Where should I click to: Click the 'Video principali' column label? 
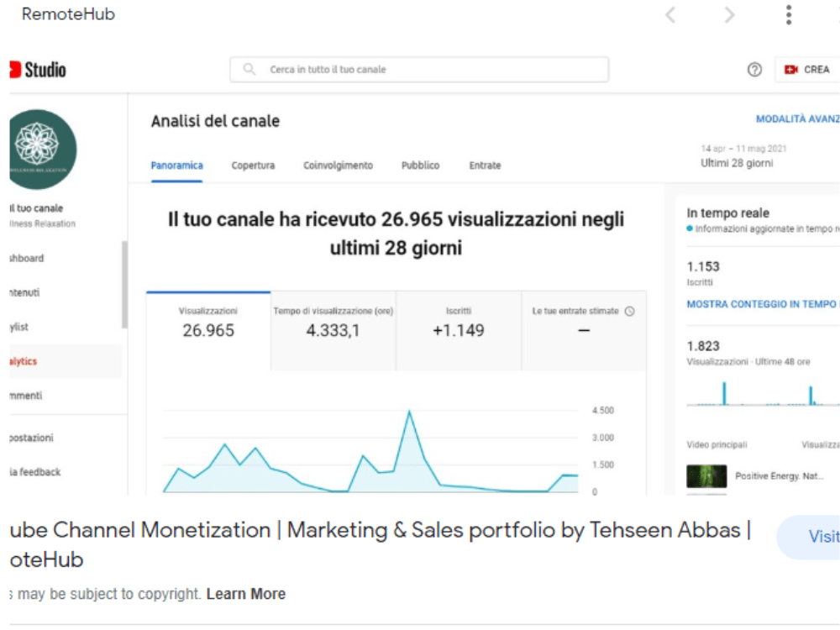tap(717, 444)
